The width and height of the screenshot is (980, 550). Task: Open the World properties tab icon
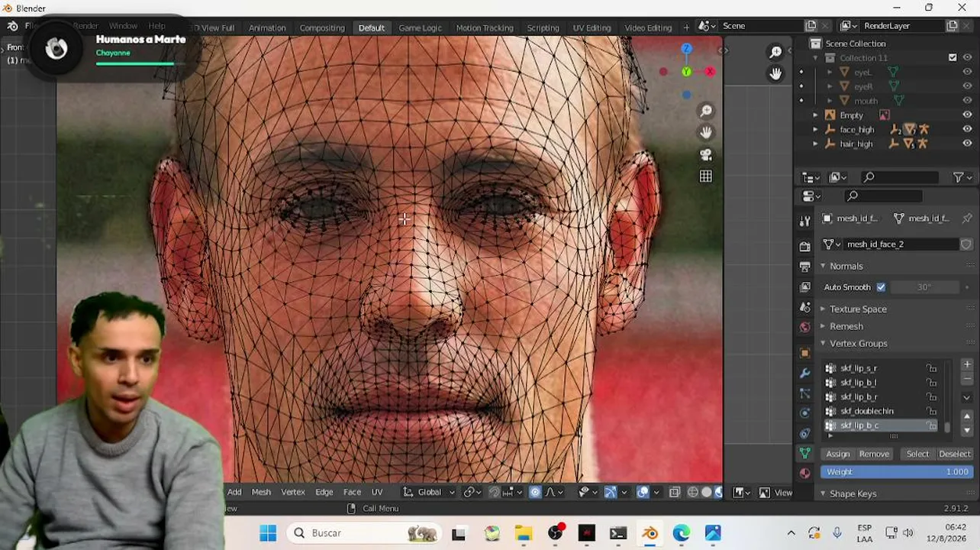(x=804, y=327)
